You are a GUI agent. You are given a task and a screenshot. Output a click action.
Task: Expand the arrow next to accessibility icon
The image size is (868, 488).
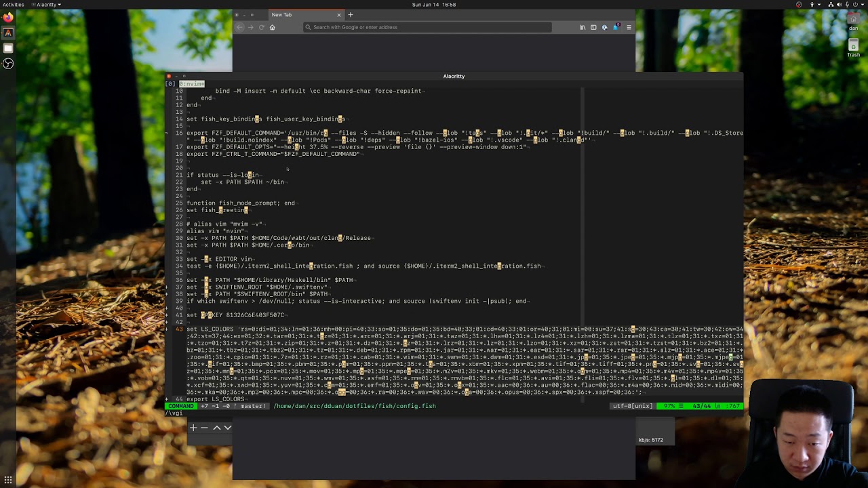point(818,5)
